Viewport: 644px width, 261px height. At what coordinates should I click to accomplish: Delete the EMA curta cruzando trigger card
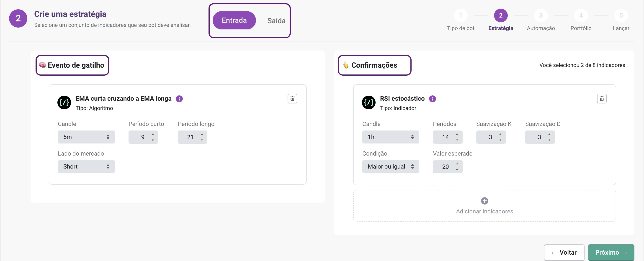click(x=292, y=99)
